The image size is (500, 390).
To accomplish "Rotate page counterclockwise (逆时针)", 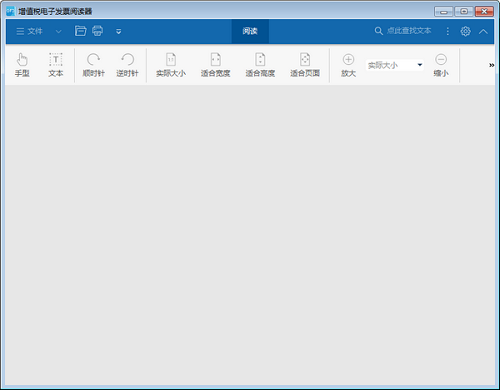I will point(127,65).
